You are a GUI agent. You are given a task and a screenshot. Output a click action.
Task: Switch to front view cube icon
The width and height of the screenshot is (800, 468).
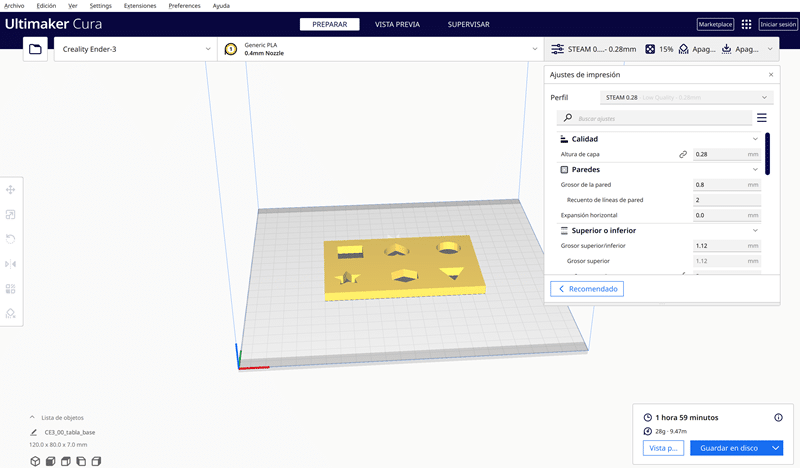[51, 461]
